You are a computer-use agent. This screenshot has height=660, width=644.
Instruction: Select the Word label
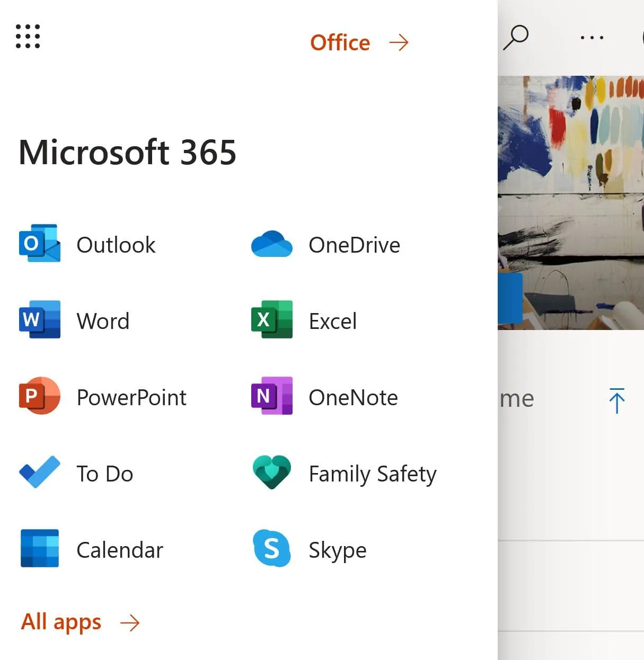click(x=103, y=322)
